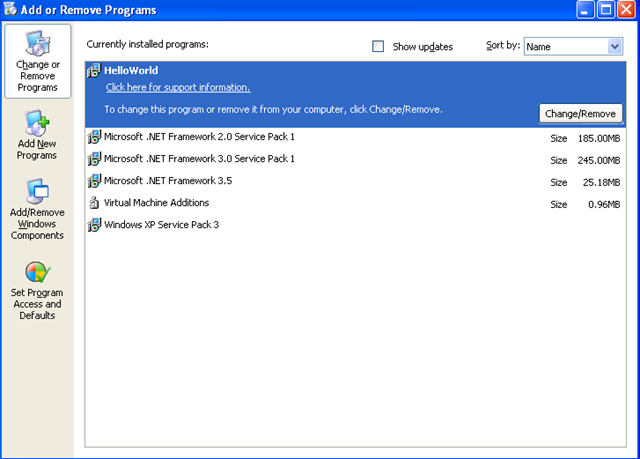Open the Add New Programs icon

coord(37,122)
